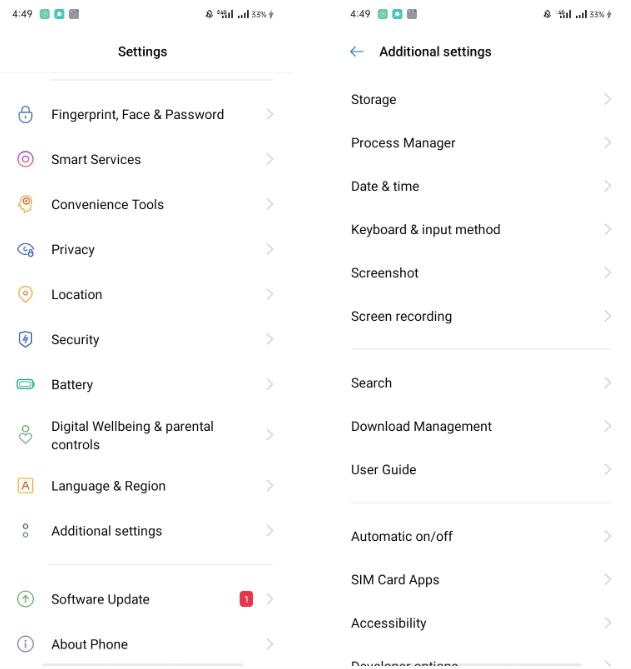Viewport: 631px width, 669px height.
Task: Open Keyboard & input method settings
Action: pos(425,229)
